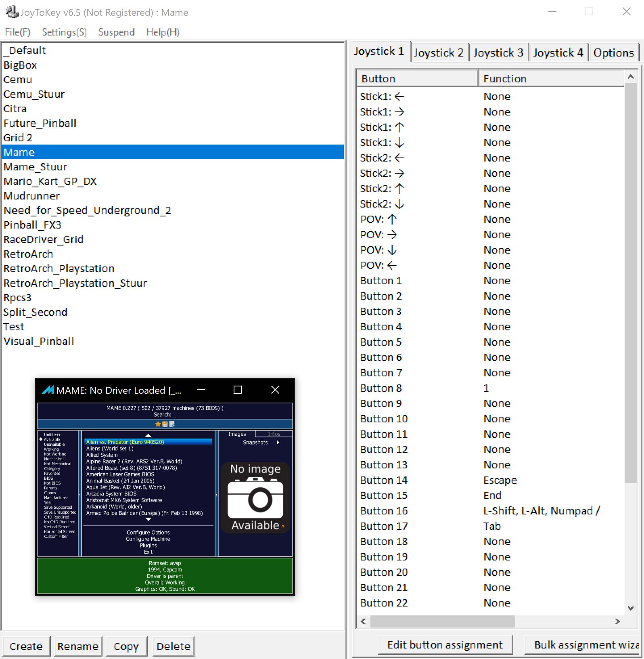Select the Pinball_FX3 profile

tap(173, 225)
